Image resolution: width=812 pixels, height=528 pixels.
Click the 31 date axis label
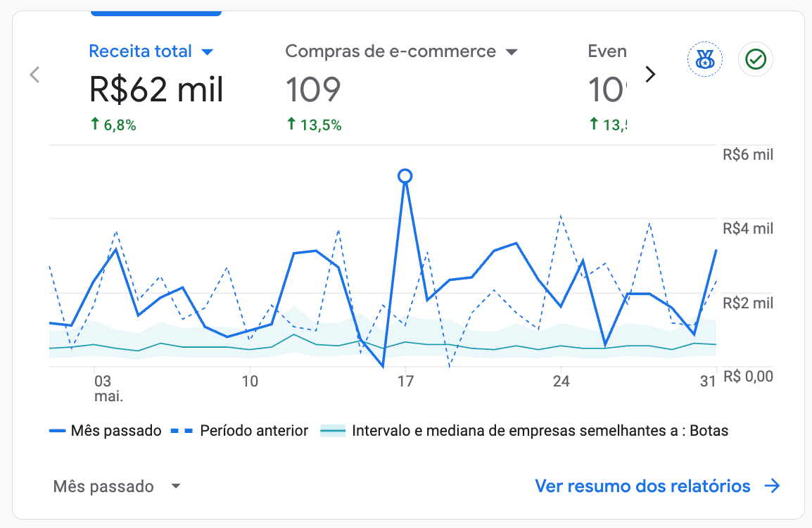coord(708,382)
